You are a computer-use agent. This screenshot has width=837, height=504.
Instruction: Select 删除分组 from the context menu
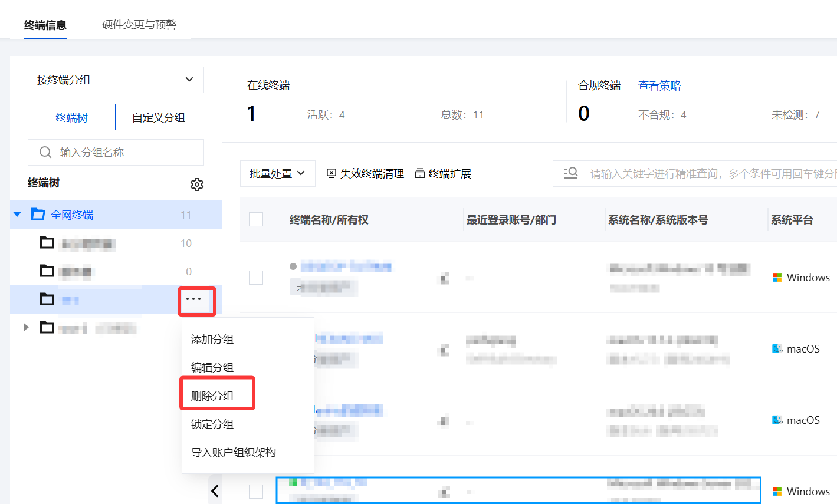click(212, 396)
